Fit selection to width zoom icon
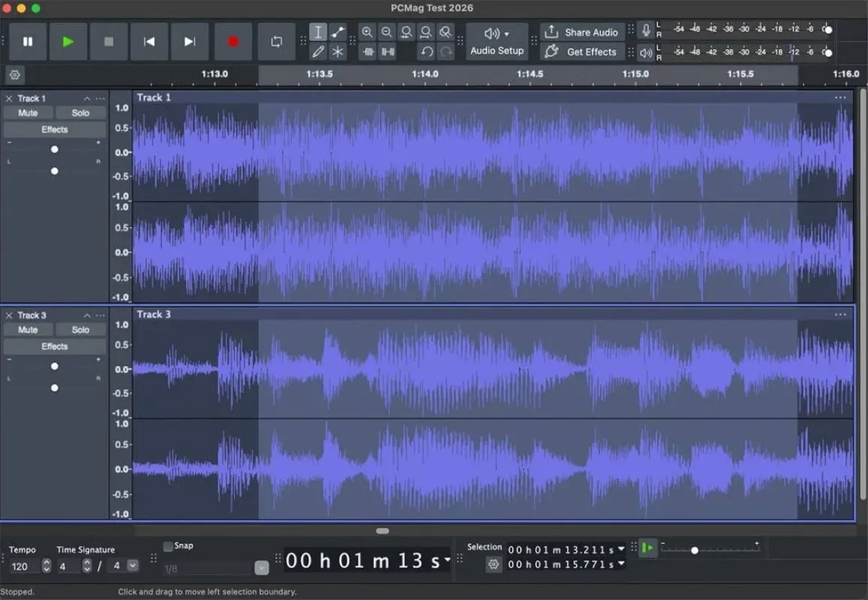 coord(407,32)
